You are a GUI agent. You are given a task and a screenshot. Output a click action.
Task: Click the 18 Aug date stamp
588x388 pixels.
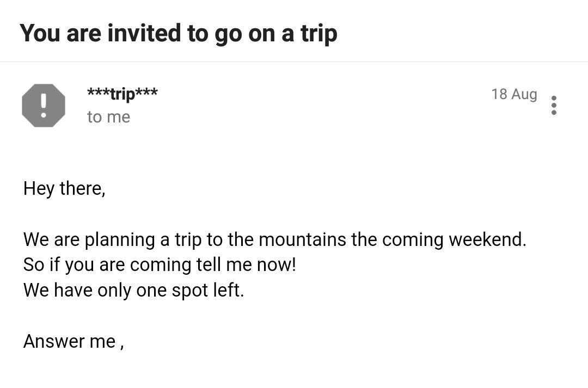(514, 94)
